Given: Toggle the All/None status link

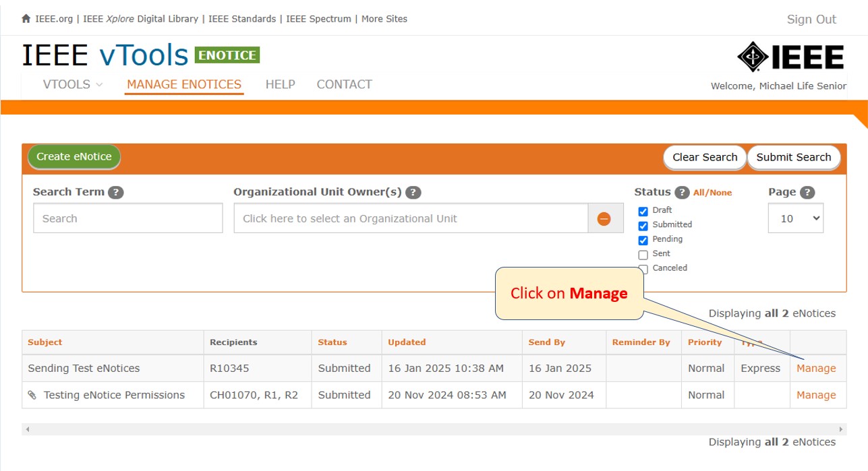Looking at the screenshot, I should (712, 193).
